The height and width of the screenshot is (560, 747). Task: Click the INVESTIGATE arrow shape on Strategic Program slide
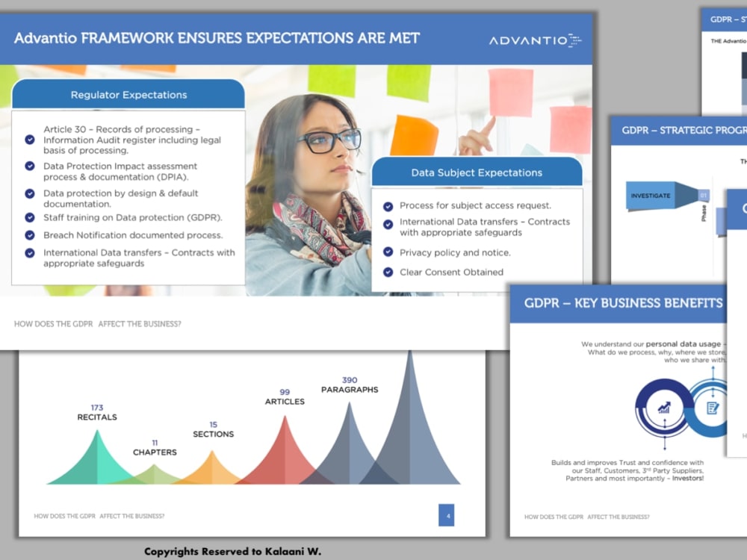pyautogui.click(x=662, y=195)
